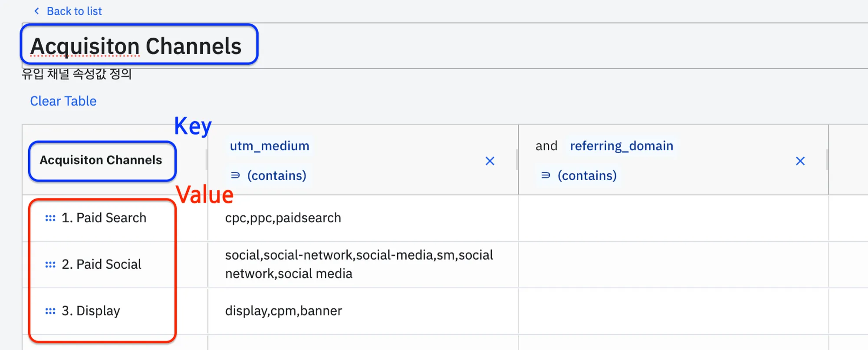Grab the drag handle for Display row
This screenshot has width=868, height=350.
click(x=50, y=311)
